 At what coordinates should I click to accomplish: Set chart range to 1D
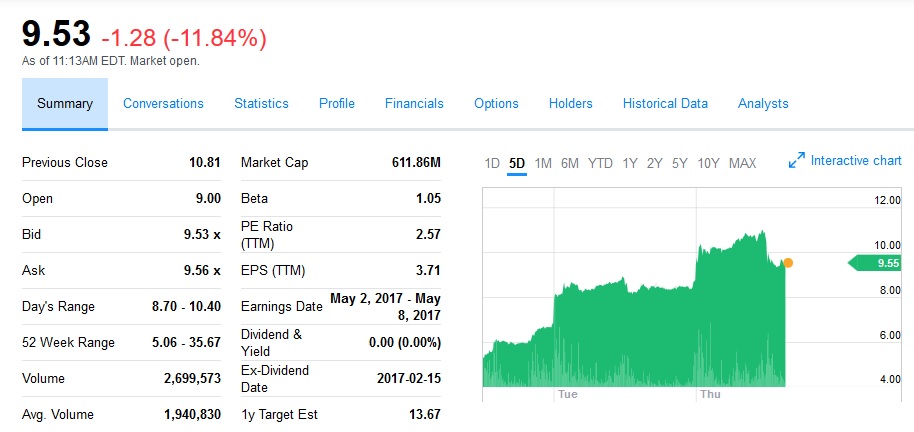coord(492,163)
